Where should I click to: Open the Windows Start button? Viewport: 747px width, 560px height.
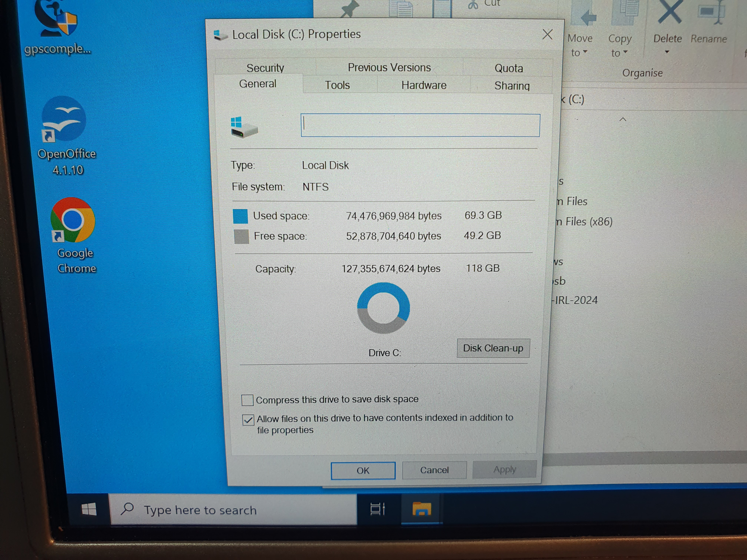[x=89, y=509]
